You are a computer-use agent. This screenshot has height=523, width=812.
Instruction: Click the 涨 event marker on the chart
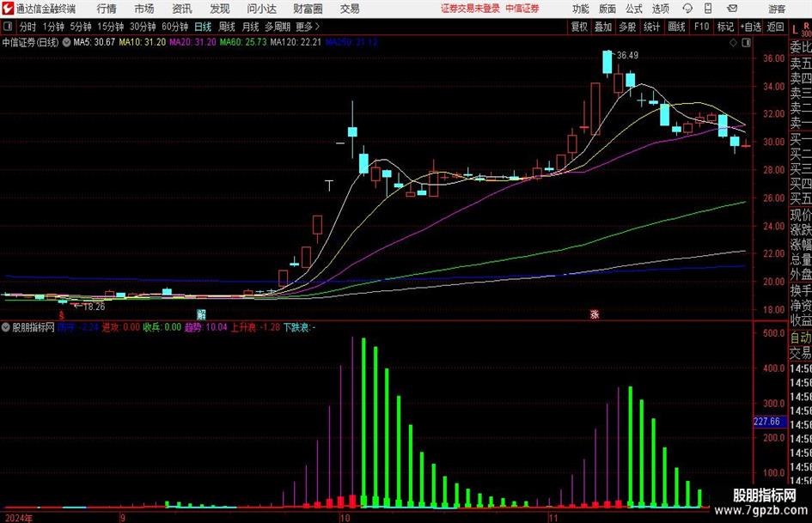click(595, 314)
